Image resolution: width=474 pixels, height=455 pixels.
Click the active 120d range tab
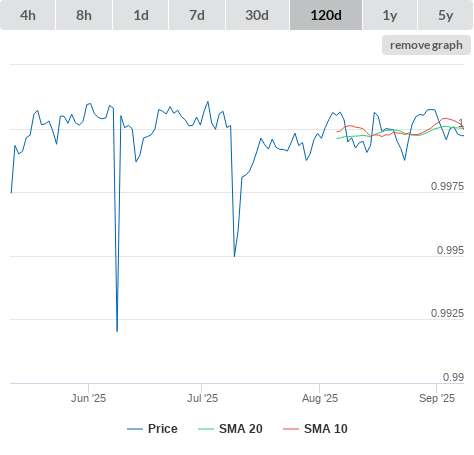(326, 15)
